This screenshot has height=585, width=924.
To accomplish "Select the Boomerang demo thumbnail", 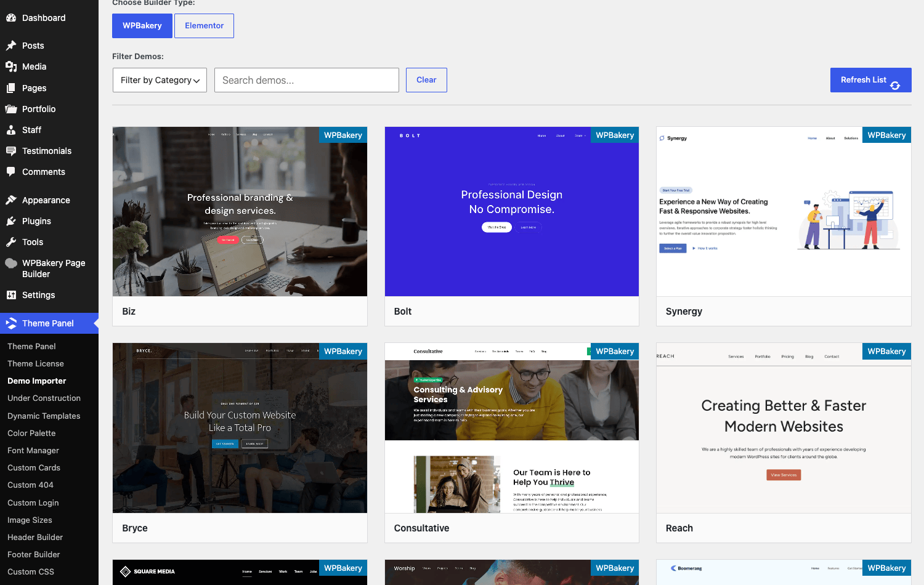I will coord(784,572).
